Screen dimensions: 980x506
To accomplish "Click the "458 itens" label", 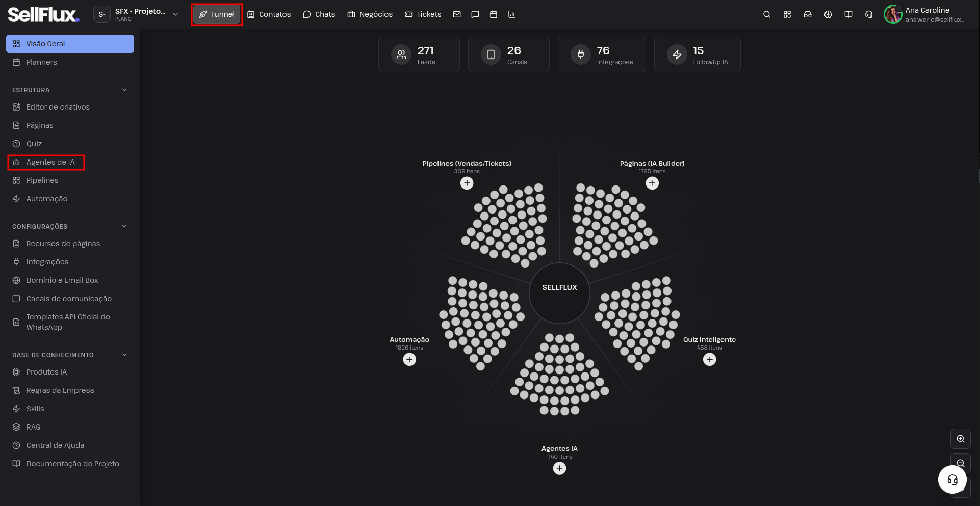I will (710, 348).
